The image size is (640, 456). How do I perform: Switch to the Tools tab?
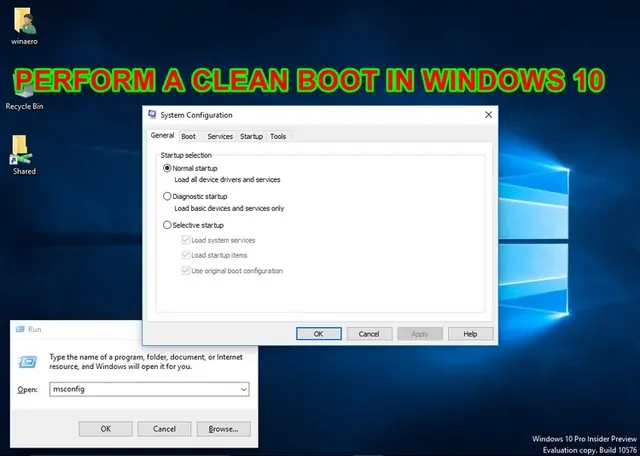(x=278, y=136)
